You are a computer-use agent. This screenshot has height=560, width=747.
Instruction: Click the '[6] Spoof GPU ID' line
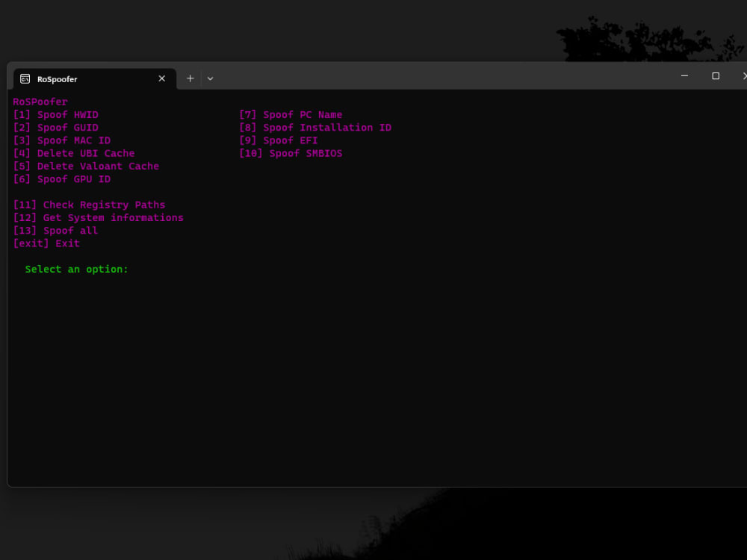point(62,179)
